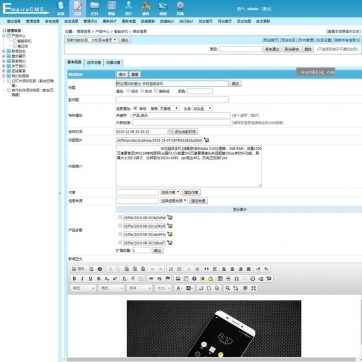This screenshot has height=362, width=362.
Task: Expand the 新闻动态 tree node
Action: pyautogui.click(x=4, y=51)
